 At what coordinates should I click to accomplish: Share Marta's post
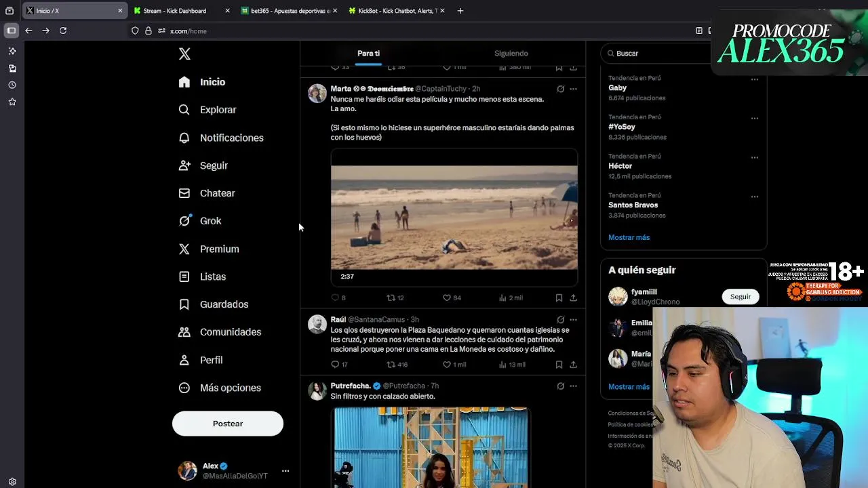[x=573, y=298]
